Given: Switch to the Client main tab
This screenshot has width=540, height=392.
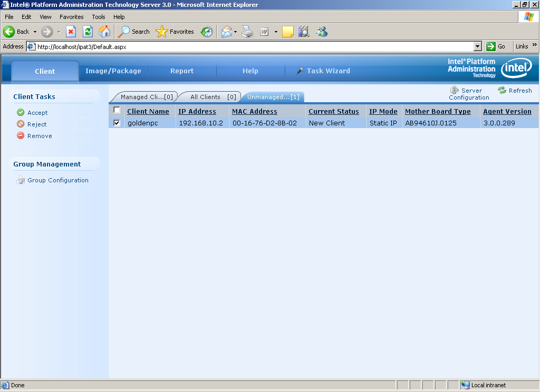Looking at the screenshot, I should point(45,71).
